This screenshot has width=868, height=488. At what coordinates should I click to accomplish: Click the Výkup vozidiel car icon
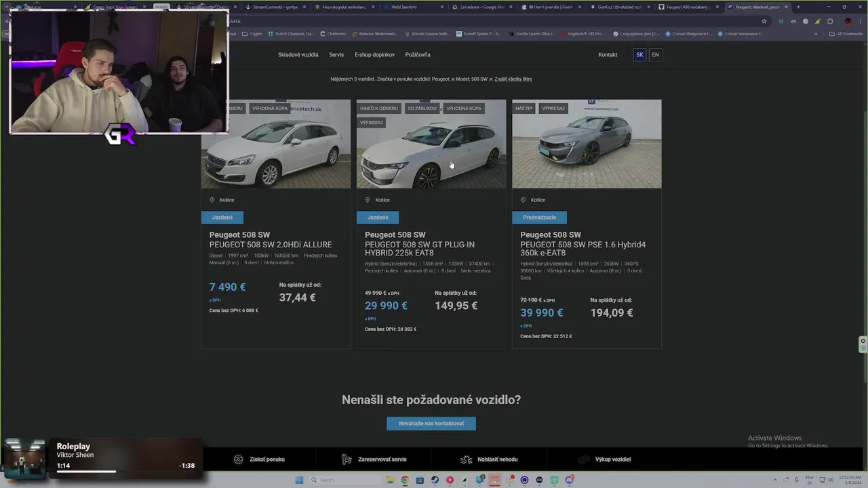[x=584, y=460]
